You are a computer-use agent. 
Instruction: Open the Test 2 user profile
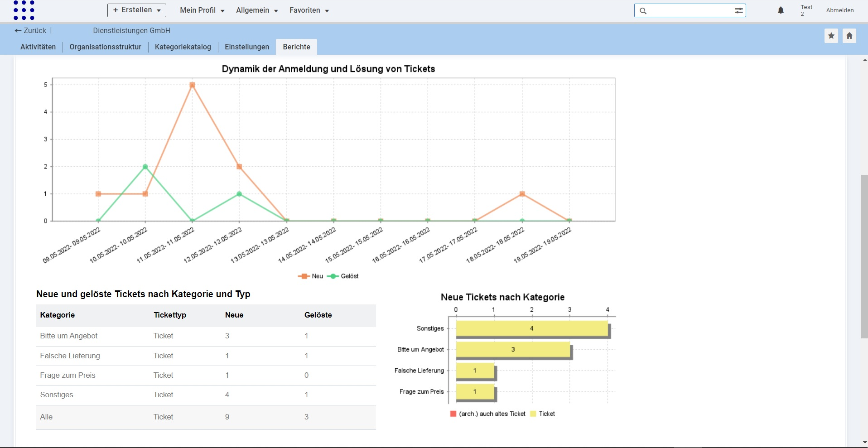coord(806,10)
